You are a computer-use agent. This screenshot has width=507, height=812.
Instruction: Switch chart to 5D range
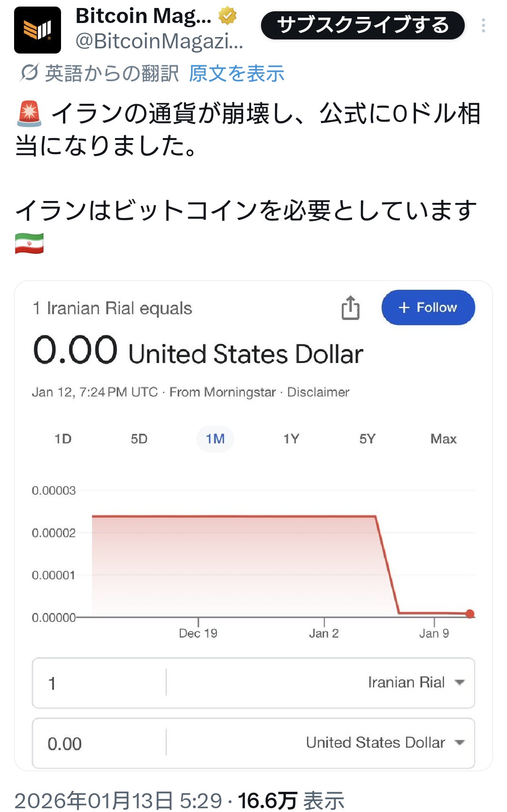tap(139, 439)
